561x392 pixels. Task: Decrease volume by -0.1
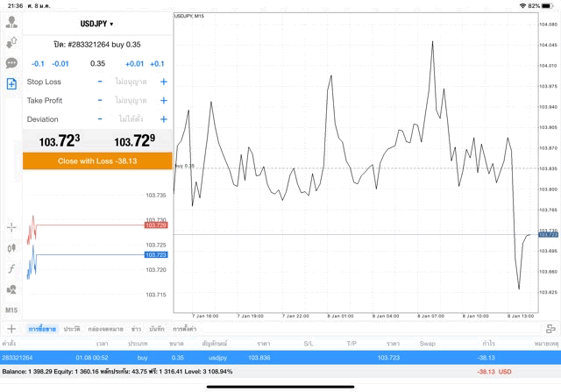pos(38,64)
